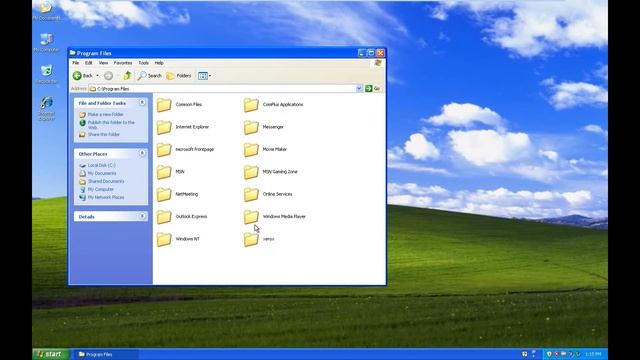640x360 pixels.
Task: Open Shared Documents link
Action: [106, 181]
